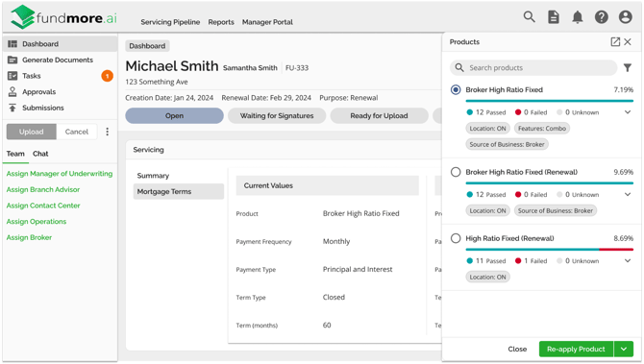The width and height of the screenshot is (644, 364).
Task: Open the search magnifier in top bar
Action: (x=529, y=17)
